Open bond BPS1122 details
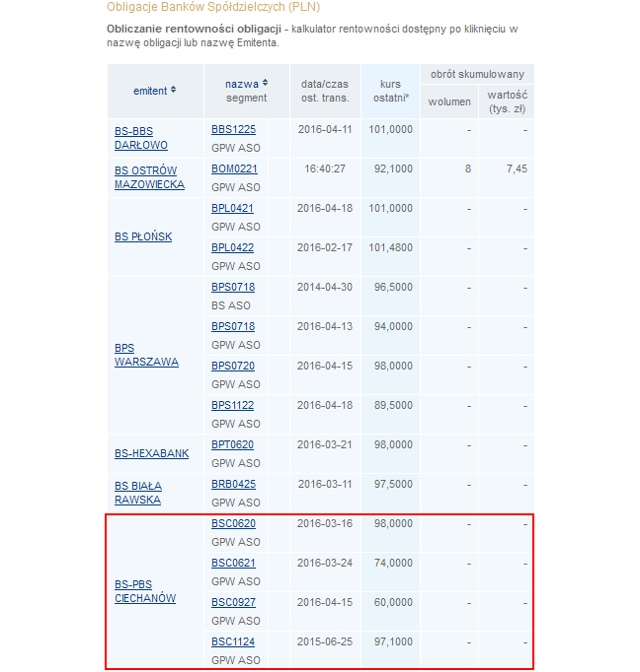The height and width of the screenshot is (672, 640). click(x=232, y=405)
